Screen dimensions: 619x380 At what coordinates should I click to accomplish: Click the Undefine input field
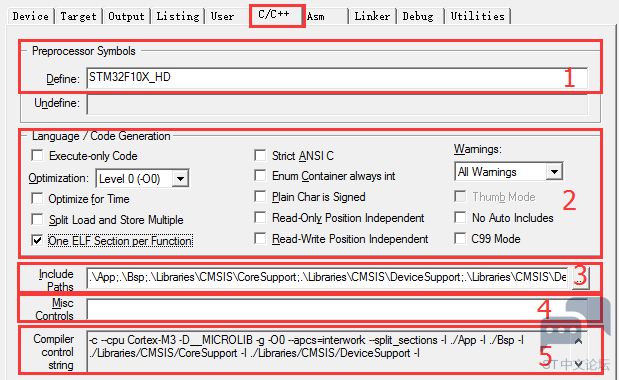337,105
